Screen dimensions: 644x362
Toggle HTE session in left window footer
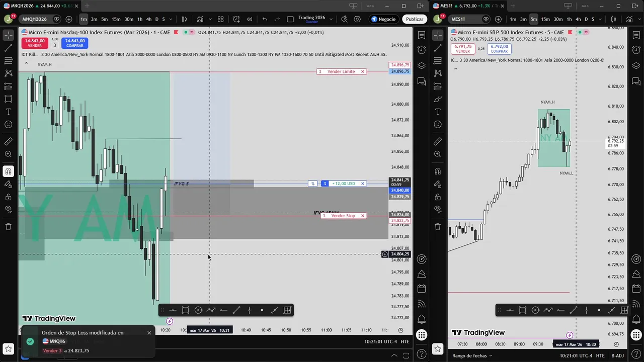[x=405, y=342]
